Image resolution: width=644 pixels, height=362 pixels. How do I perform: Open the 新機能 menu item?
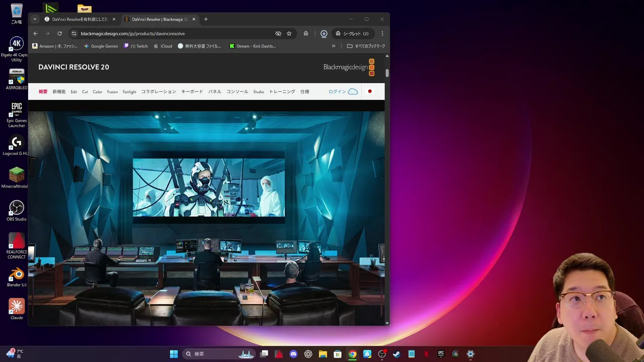59,92
